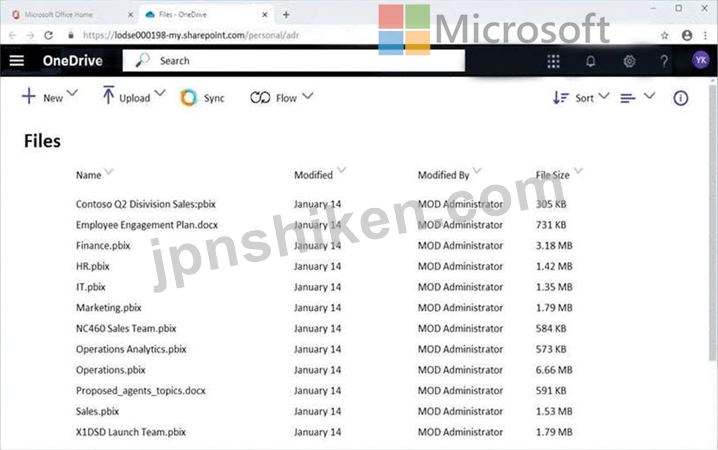Viewport: 718px width, 450px height.
Task: Open Operations Analytics.pbix
Action: click(131, 349)
